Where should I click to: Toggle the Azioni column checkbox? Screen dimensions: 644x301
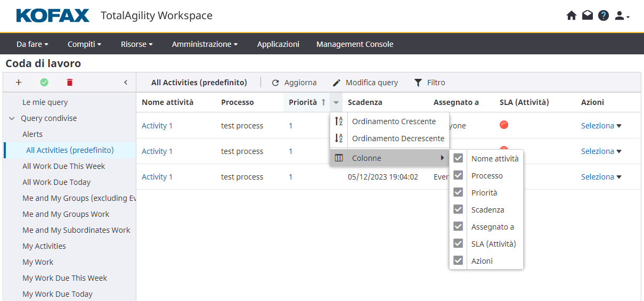458,261
